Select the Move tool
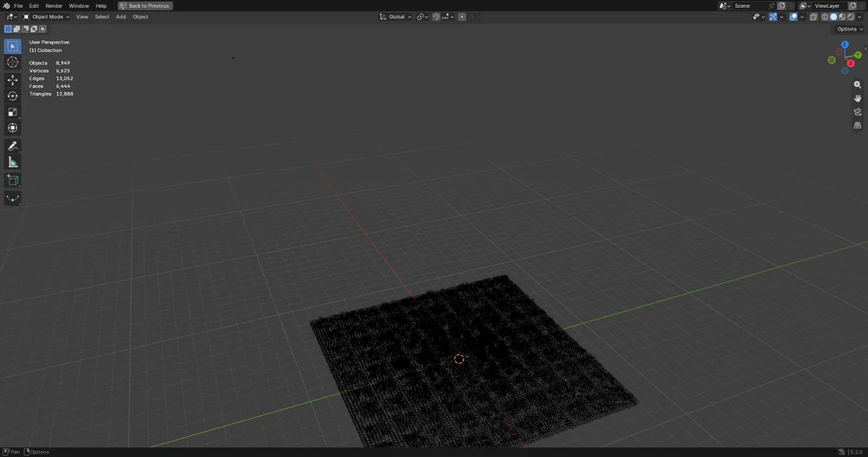This screenshot has height=457, width=868. (13, 80)
